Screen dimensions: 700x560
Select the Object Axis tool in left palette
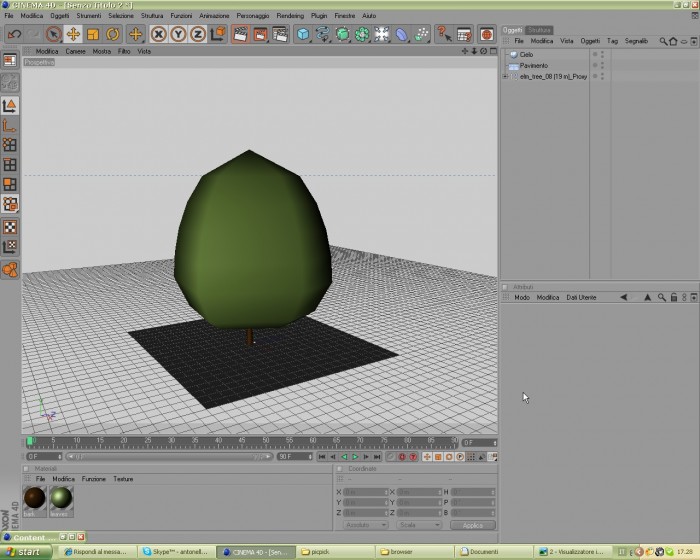(10, 125)
